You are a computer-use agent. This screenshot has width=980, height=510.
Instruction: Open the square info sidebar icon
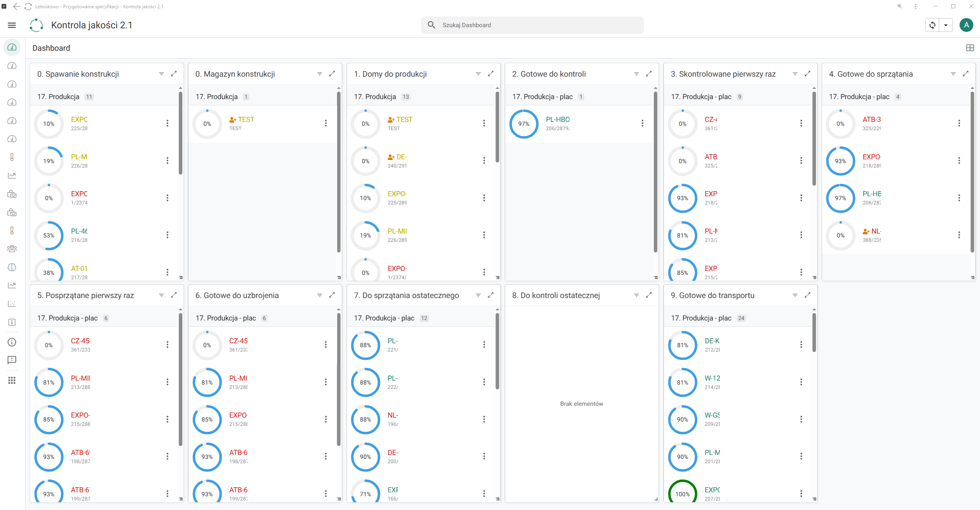click(x=12, y=322)
